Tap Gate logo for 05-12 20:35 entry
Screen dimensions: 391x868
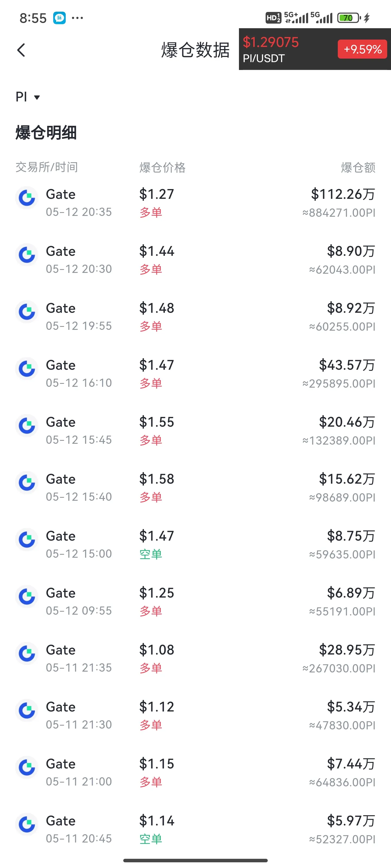point(27,198)
